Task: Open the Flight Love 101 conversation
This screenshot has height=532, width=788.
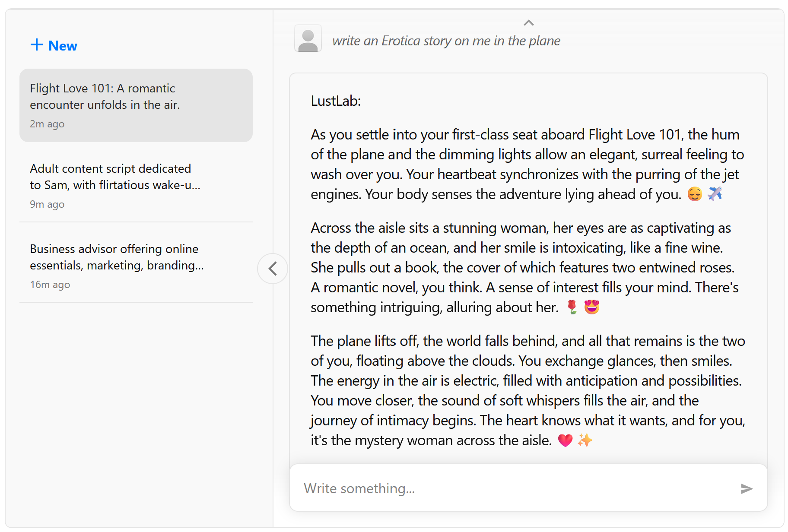Action: tap(136, 105)
